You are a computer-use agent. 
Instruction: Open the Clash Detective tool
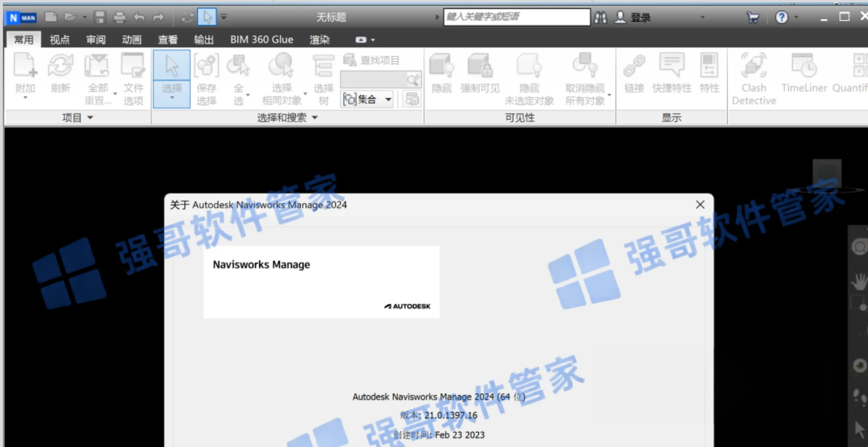click(754, 79)
